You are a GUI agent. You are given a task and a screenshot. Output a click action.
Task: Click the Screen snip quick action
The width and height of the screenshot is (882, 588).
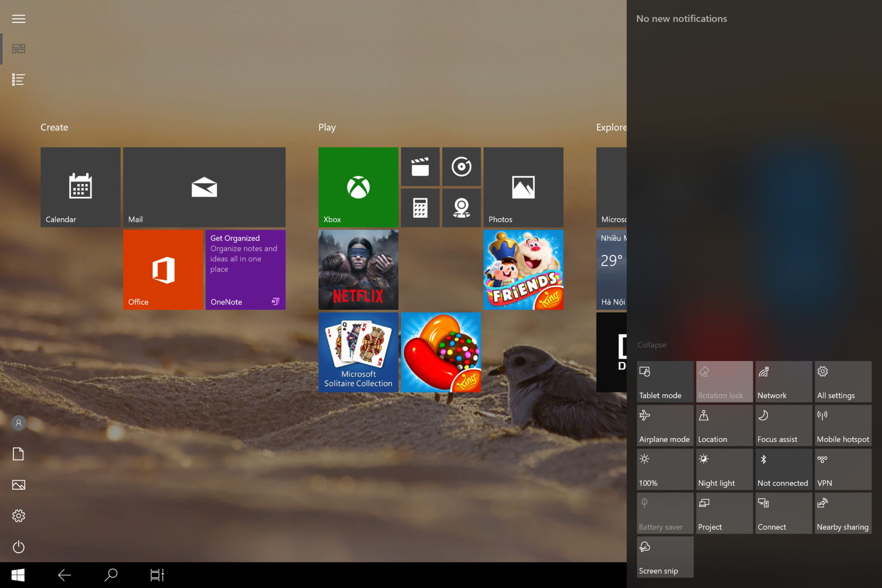(x=665, y=557)
